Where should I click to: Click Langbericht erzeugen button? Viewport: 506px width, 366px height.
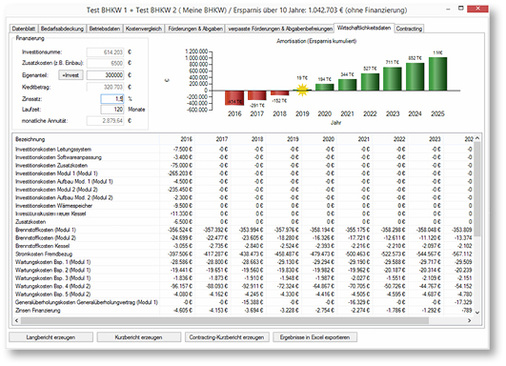51,337
